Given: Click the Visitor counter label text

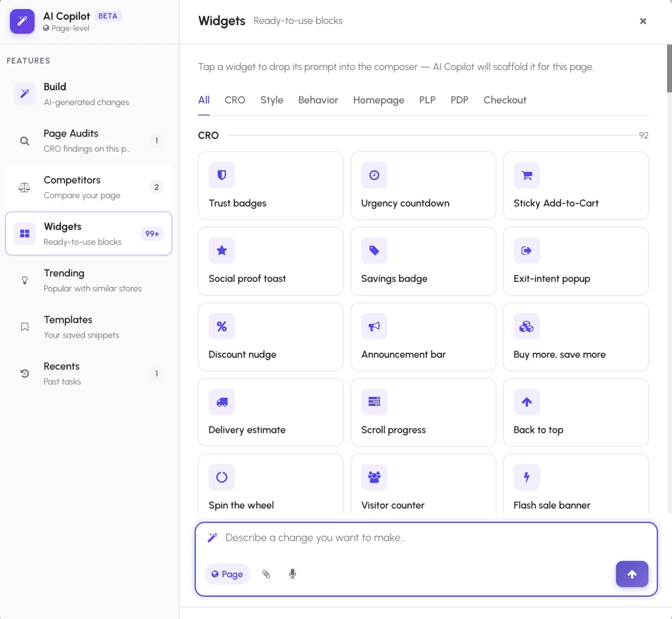Looking at the screenshot, I should pyautogui.click(x=393, y=505).
